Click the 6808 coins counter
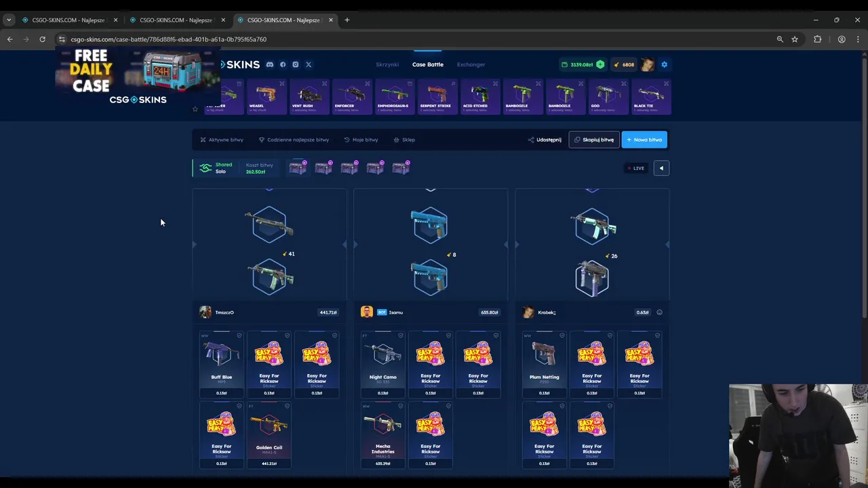Viewport: 868px width, 488px height. coord(624,64)
